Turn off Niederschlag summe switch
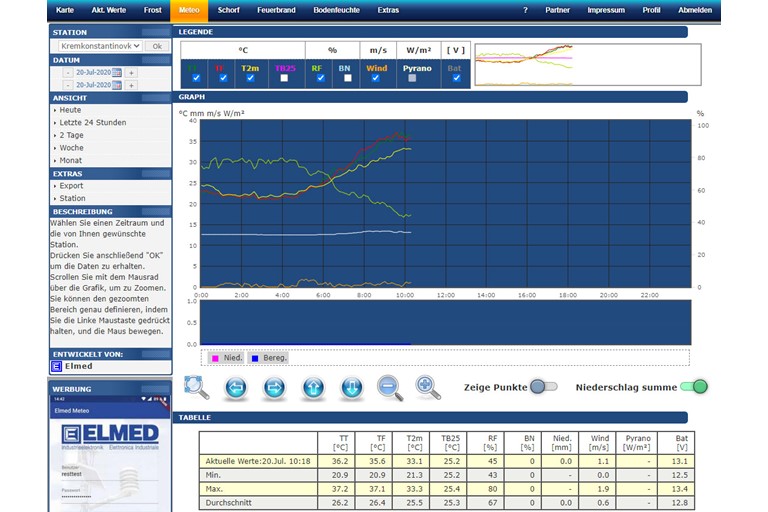This screenshot has width=768, height=512. 693,387
